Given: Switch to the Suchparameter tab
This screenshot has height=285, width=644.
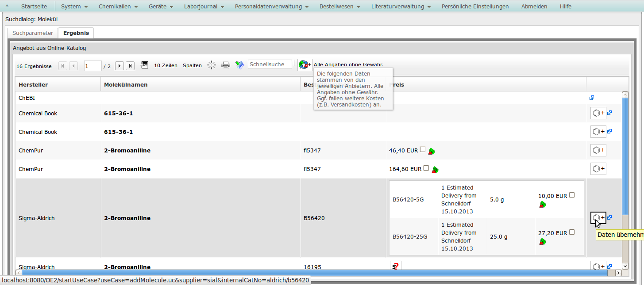Looking at the screenshot, I should click(x=32, y=33).
